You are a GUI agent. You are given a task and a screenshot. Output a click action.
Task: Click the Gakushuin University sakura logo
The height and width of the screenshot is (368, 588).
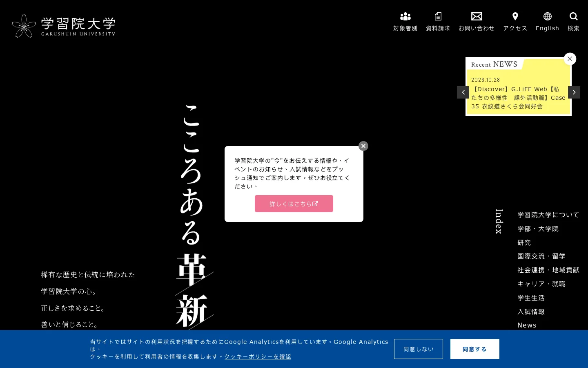click(x=63, y=26)
